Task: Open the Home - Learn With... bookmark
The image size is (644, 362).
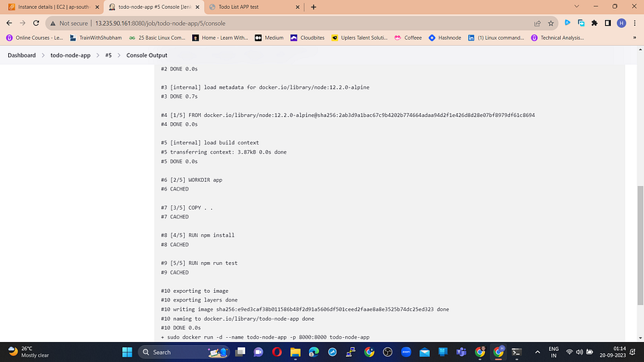Action: 220,38
